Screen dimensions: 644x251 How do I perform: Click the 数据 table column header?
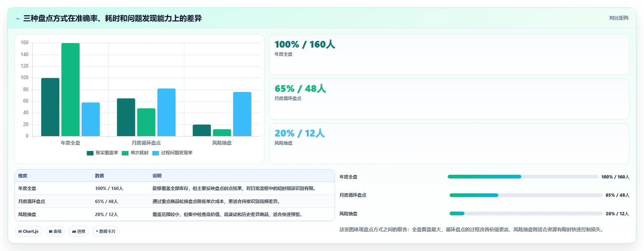pyautogui.click(x=99, y=176)
